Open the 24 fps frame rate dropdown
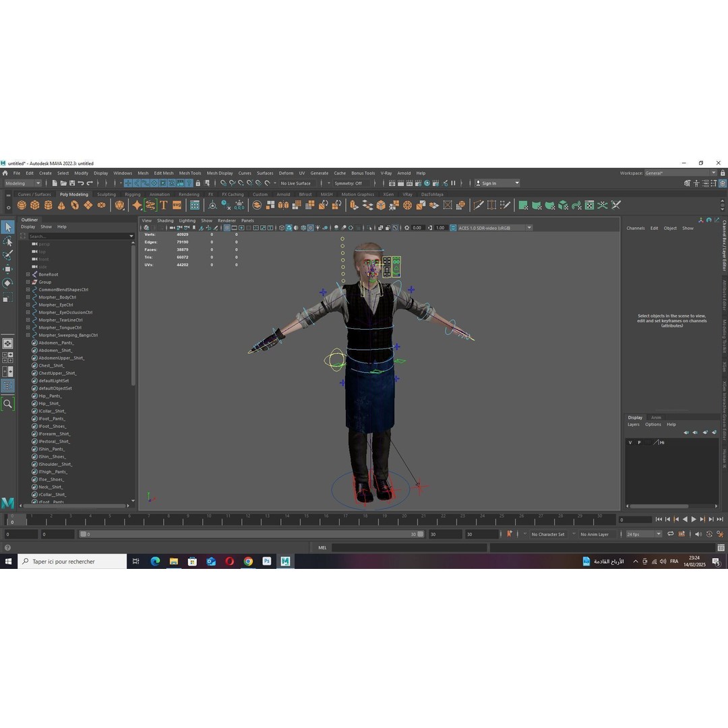728x728 pixels. coord(643,535)
